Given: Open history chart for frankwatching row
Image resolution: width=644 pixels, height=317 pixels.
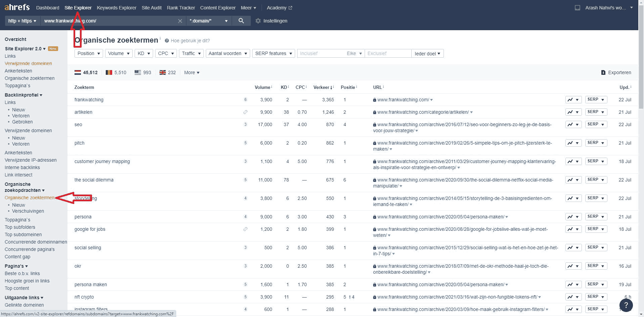Looking at the screenshot, I should click(573, 100).
